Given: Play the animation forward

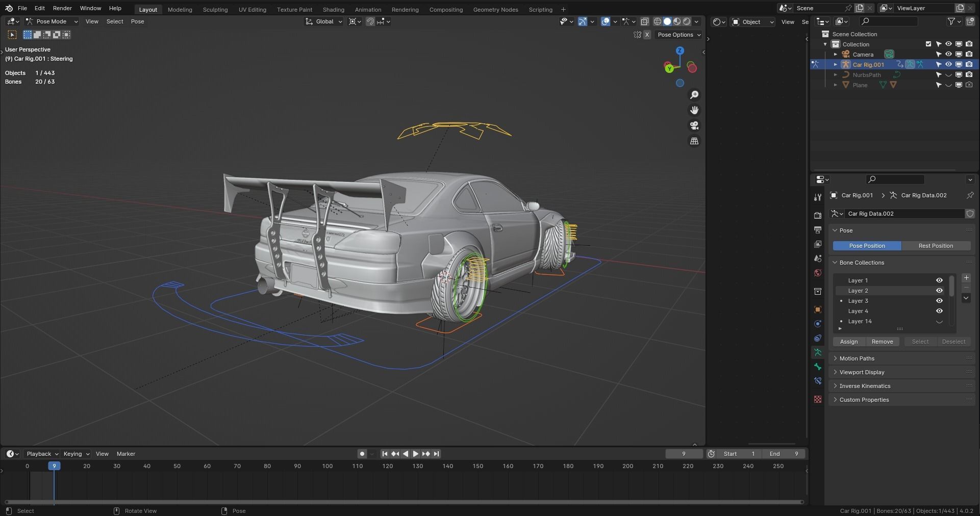Looking at the screenshot, I should pos(415,454).
